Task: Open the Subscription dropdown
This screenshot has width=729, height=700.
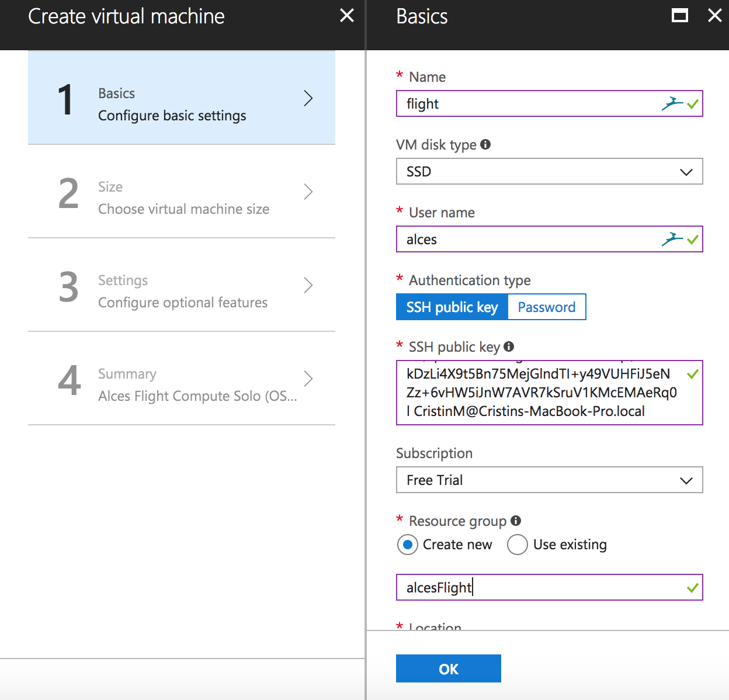Action: [x=549, y=480]
